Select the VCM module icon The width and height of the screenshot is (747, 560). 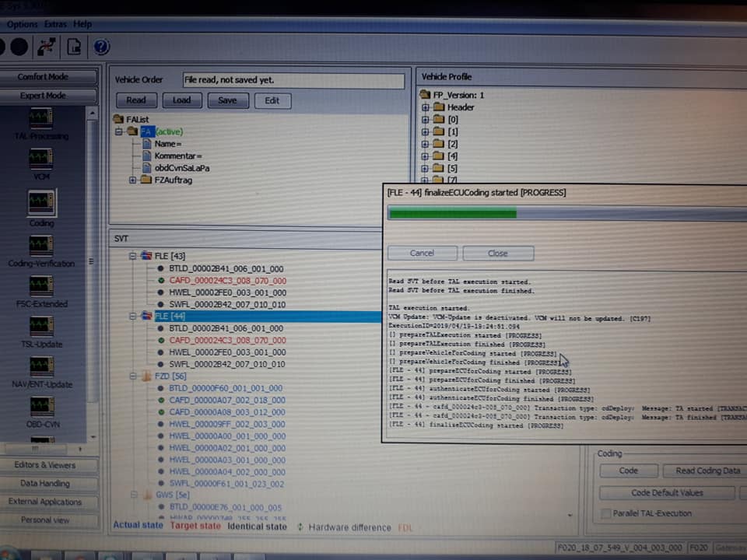point(41,158)
